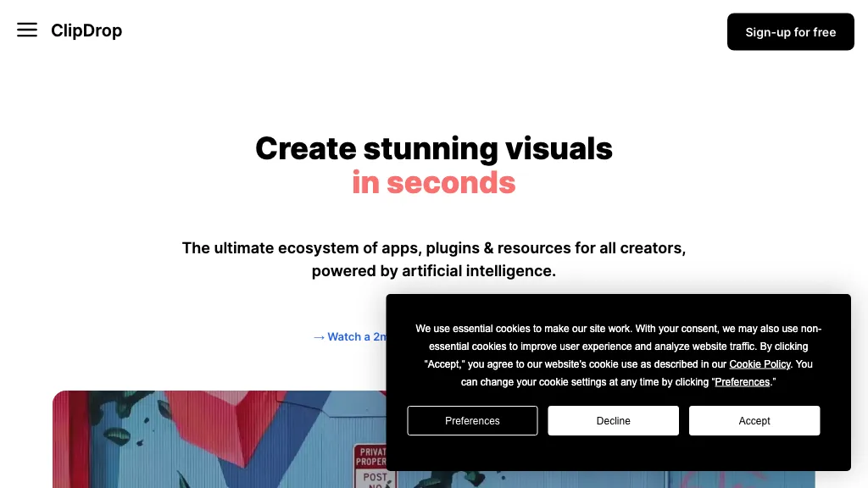The width and height of the screenshot is (868, 488).
Task: Open the Watch a 2m video link
Action: [356, 336]
